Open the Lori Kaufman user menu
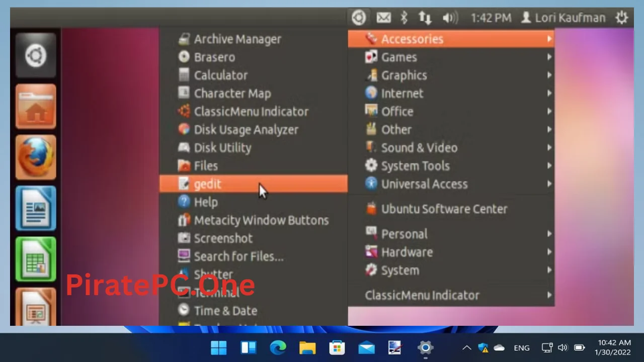The width and height of the screenshot is (644, 362). coord(563,18)
